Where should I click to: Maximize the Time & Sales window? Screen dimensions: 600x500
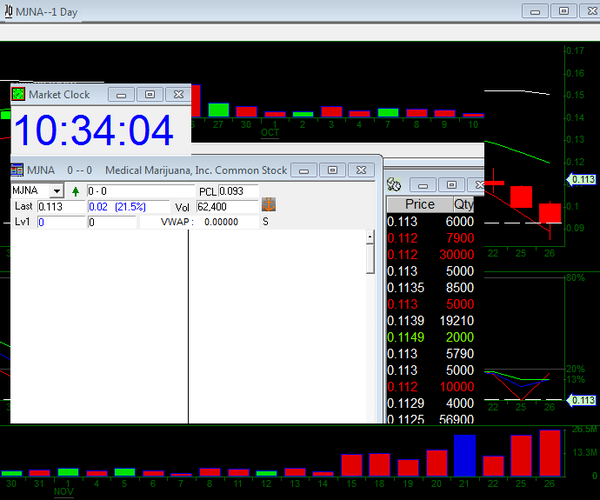click(452, 185)
